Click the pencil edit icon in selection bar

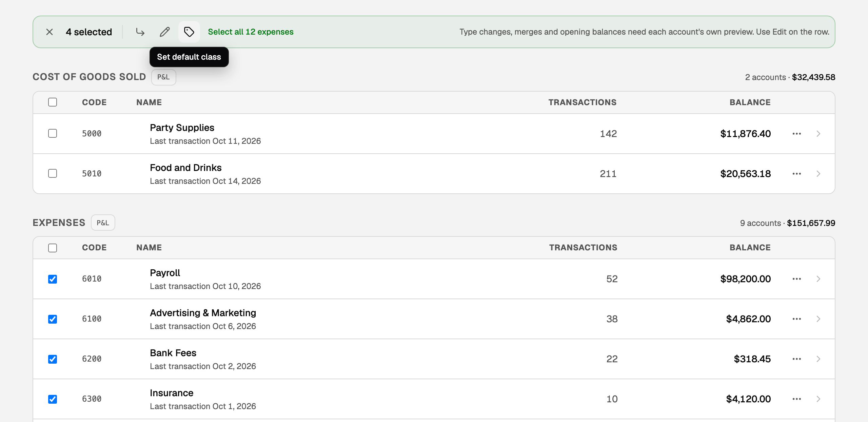coord(165,32)
